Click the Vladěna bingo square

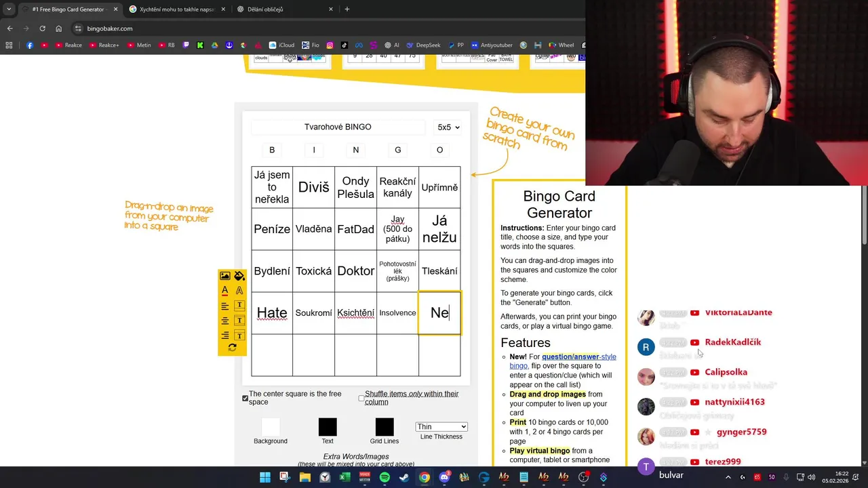314,229
